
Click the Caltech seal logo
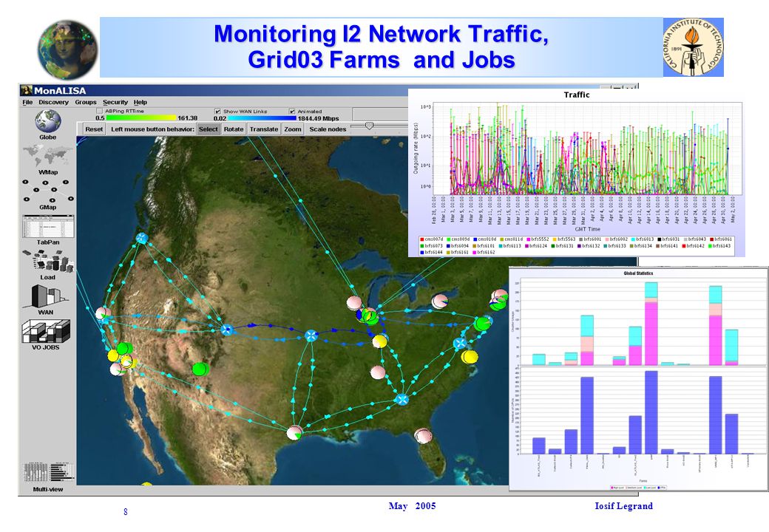[x=694, y=47]
